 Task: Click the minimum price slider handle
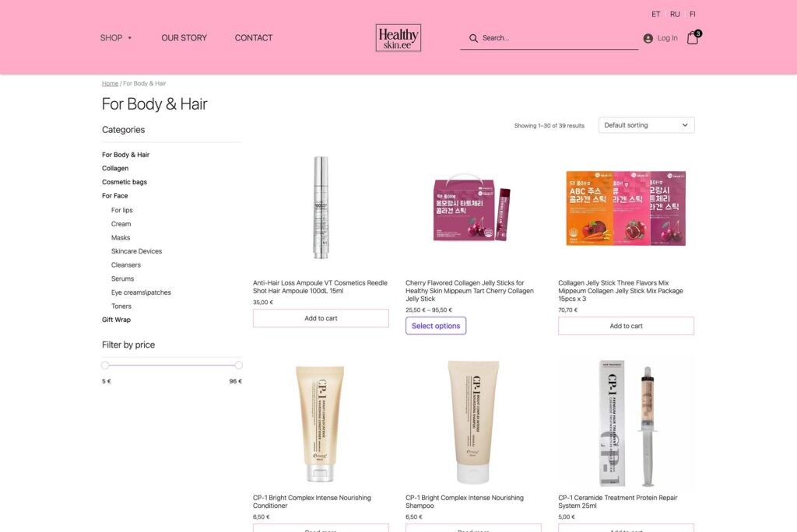(105, 365)
